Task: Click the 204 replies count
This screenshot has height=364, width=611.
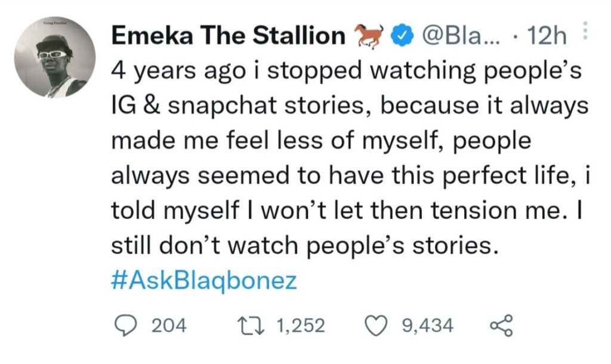Action: (169, 326)
